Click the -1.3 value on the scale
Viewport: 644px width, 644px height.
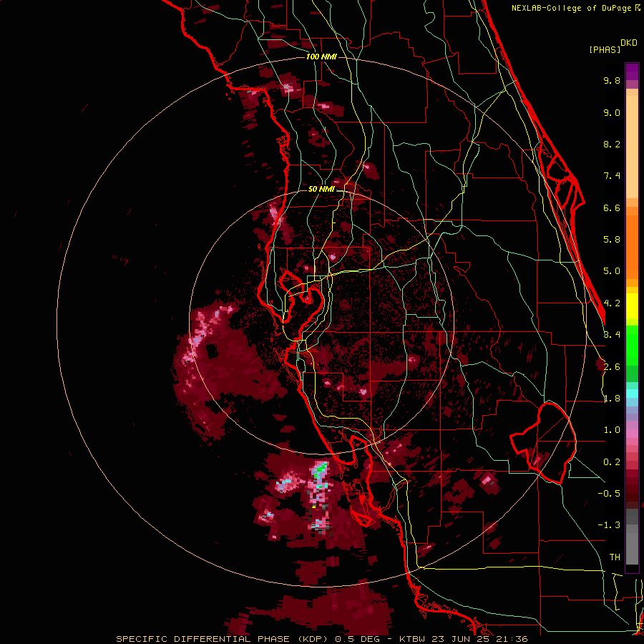coord(609,525)
